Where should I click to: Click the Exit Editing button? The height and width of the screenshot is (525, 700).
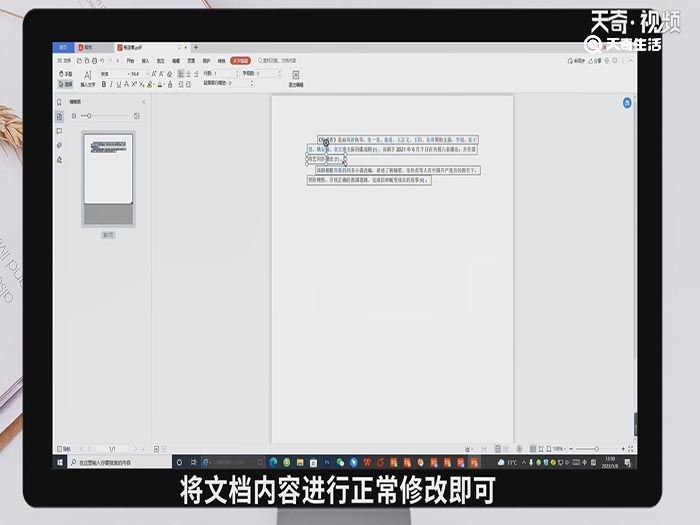(296, 79)
